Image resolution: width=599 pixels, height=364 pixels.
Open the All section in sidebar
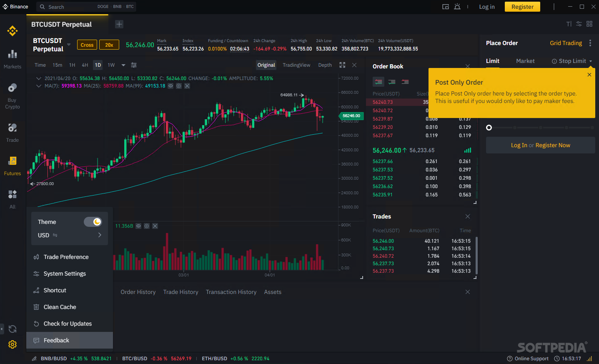point(13,199)
